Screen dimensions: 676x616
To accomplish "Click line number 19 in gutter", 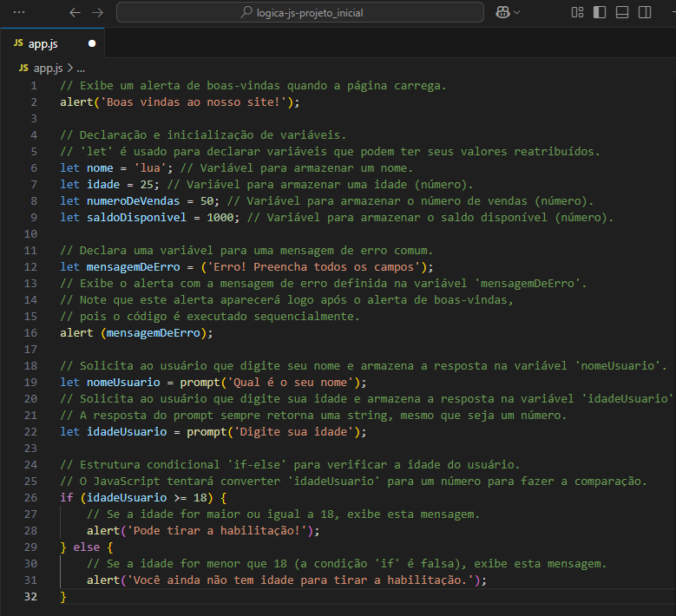I will pos(30,383).
